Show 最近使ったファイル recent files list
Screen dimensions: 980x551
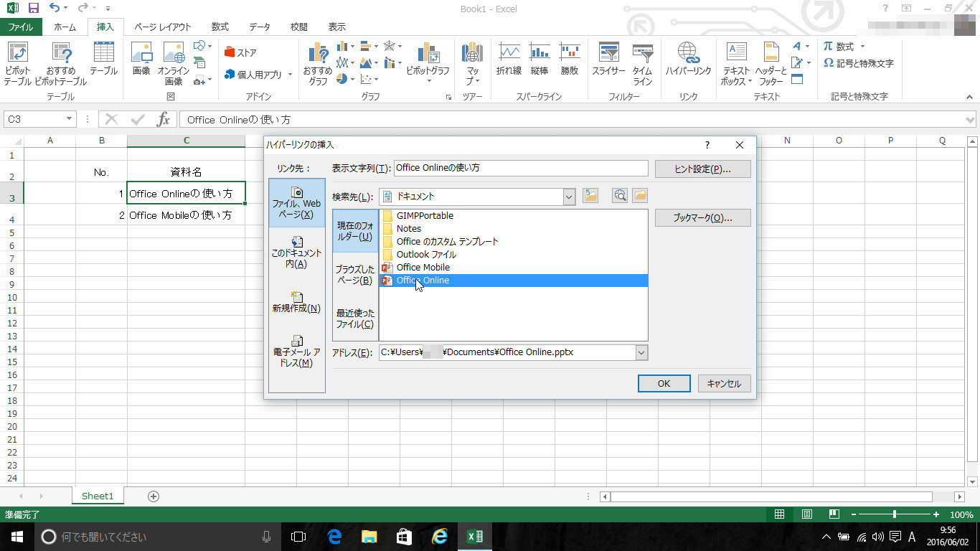click(x=356, y=319)
